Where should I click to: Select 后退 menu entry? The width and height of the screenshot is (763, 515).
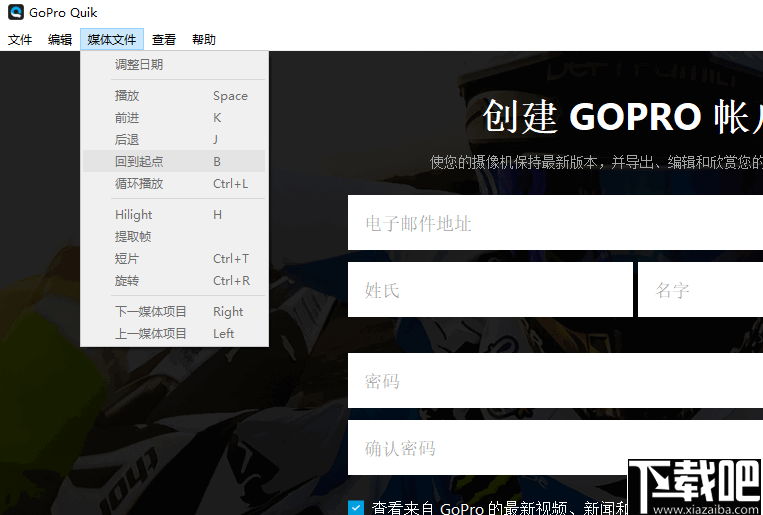pyautogui.click(x=174, y=139)
